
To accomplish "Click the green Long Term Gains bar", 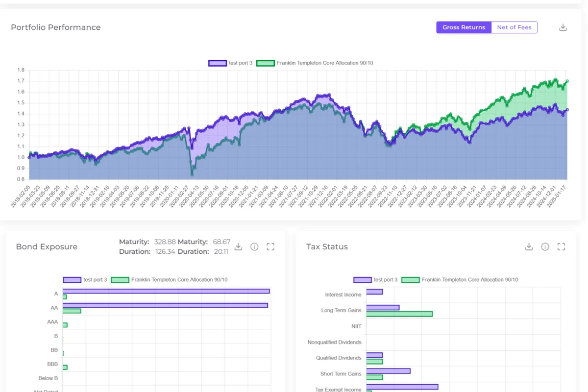I will 399,314.
